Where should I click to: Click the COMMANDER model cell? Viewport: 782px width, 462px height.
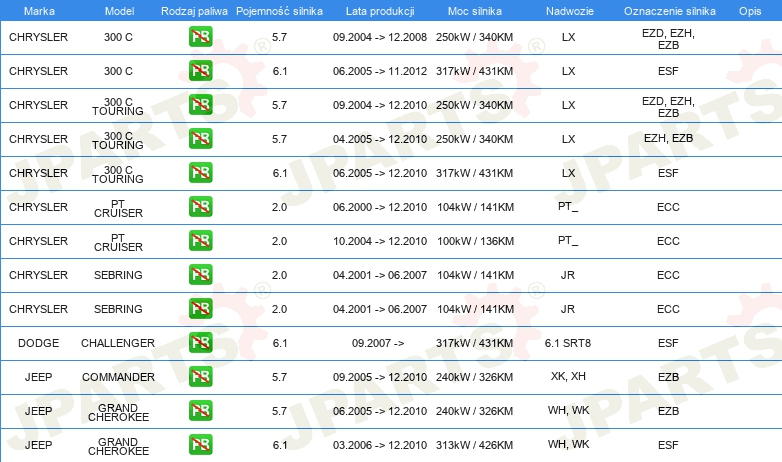point(118,377)
